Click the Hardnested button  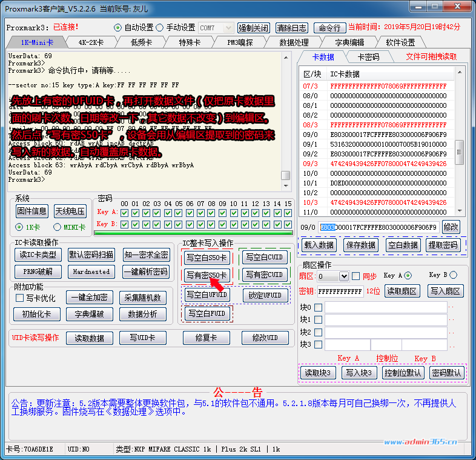point(91,272)
